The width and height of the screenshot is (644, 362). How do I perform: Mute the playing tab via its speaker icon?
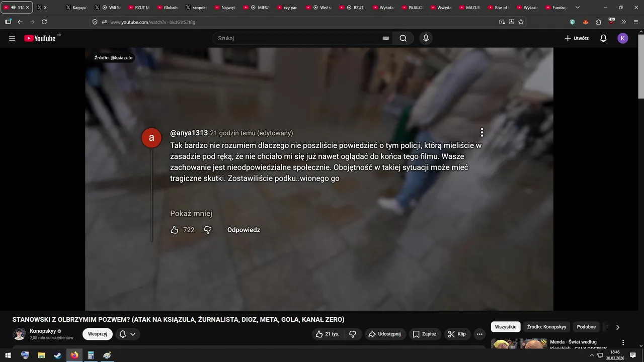13,8
